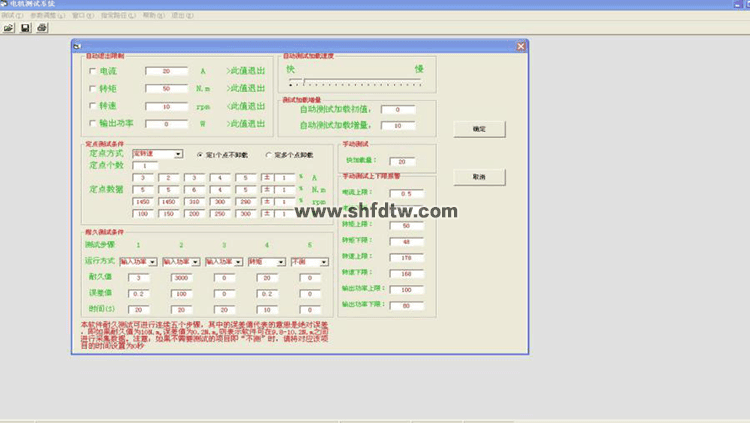Open the 定点方式 dropdown

(178, 154)
